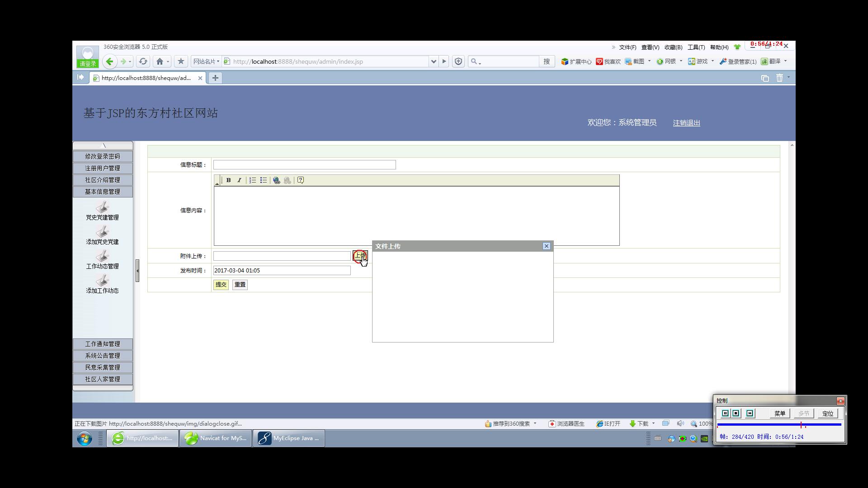Collapse the left sidebar with the splitter handle
The height and width of the screenshot is (488, 868).
[x=137, y=271]
